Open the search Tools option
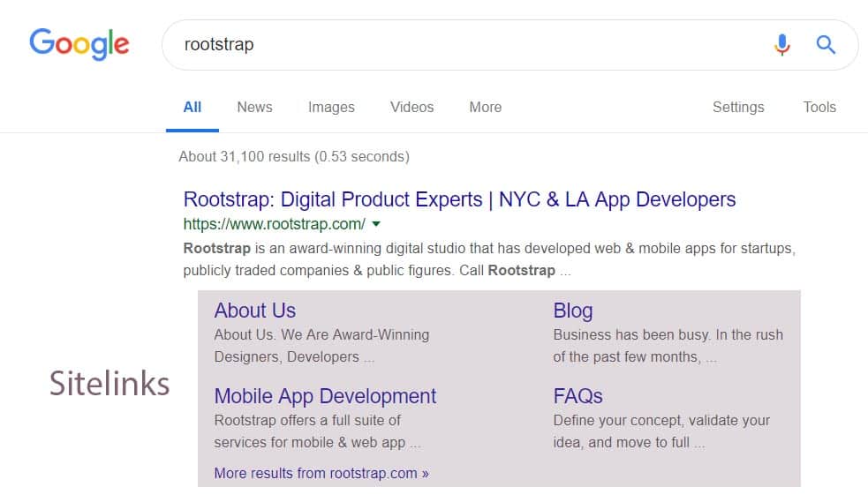The image size is (868, 502). point(819,108)
